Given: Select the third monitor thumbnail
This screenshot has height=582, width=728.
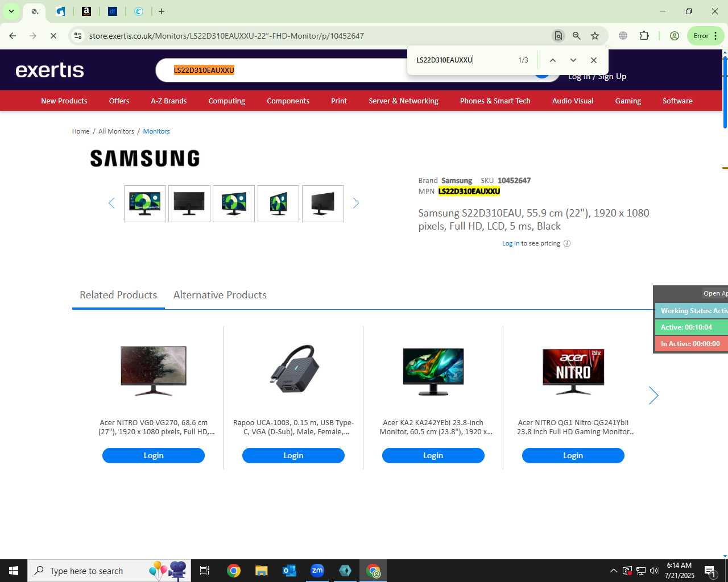Looking at the screenshot, I should (234, 203).
